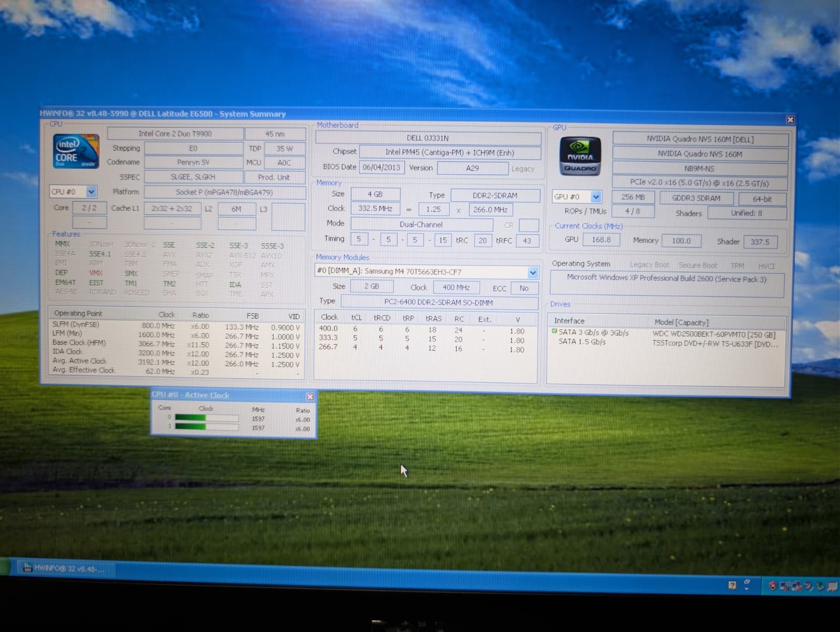Click the Intel Core 2 Duo T9900 field
Viewport: 840px width, 632px height.
175,134
